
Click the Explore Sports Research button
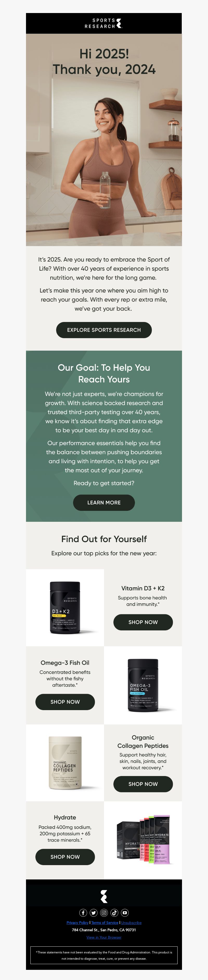104,330
